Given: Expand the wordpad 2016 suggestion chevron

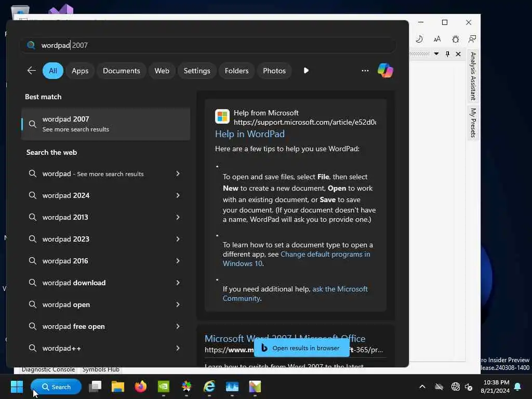Looking at the screenshot, I should 178,261.
